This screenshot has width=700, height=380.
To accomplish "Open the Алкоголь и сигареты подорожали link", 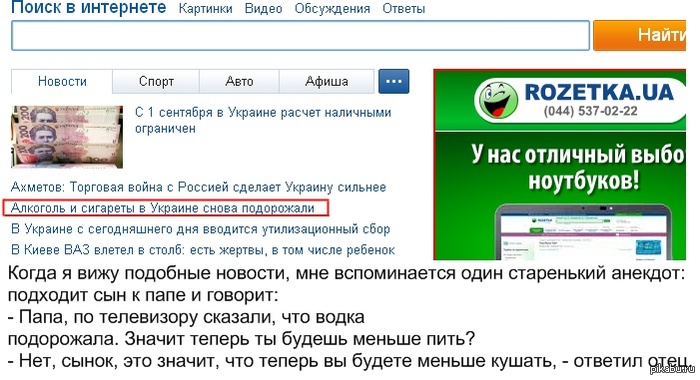I will pos(162,208).
